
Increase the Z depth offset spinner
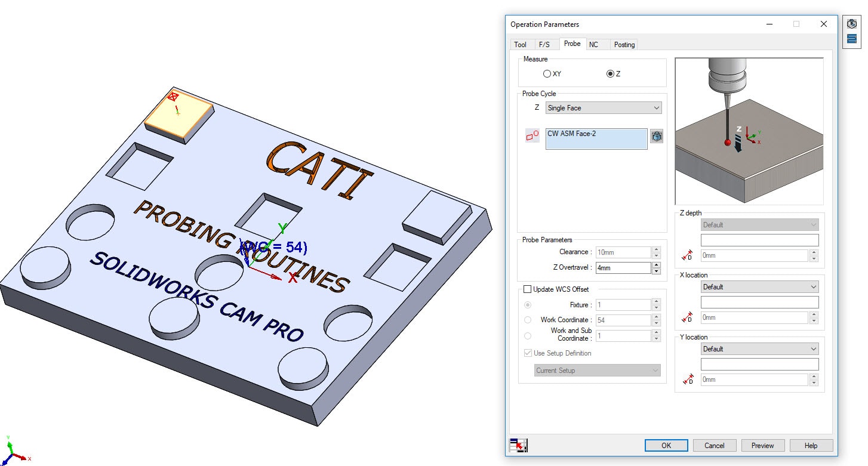click(814, 252)
